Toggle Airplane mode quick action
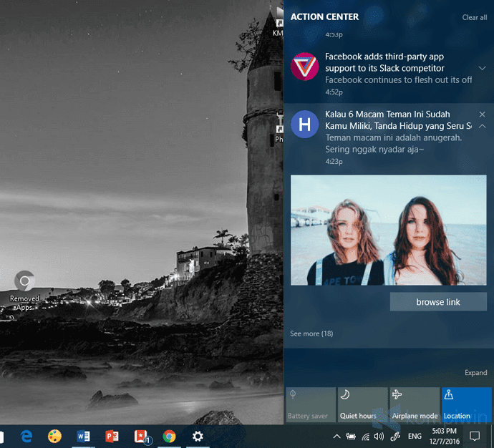 [415, 405]
